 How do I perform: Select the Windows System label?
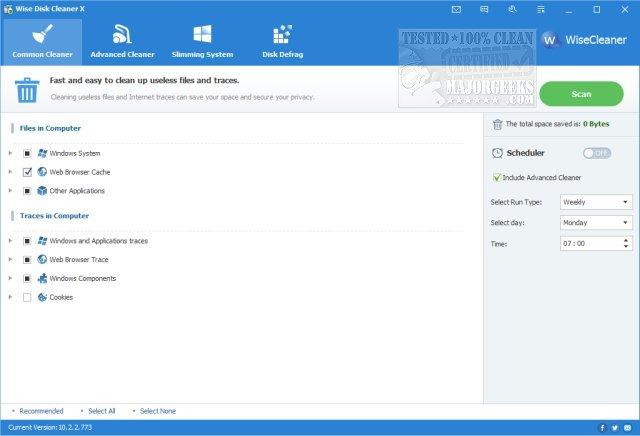pyautogui.click(x=75, y=153)
